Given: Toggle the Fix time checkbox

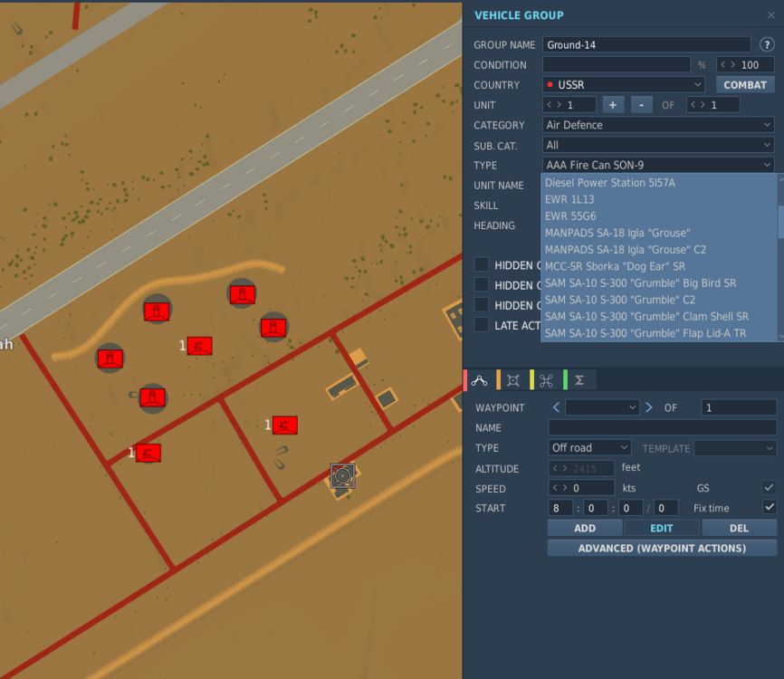Looking at the screenshot, I should point(769,507).
